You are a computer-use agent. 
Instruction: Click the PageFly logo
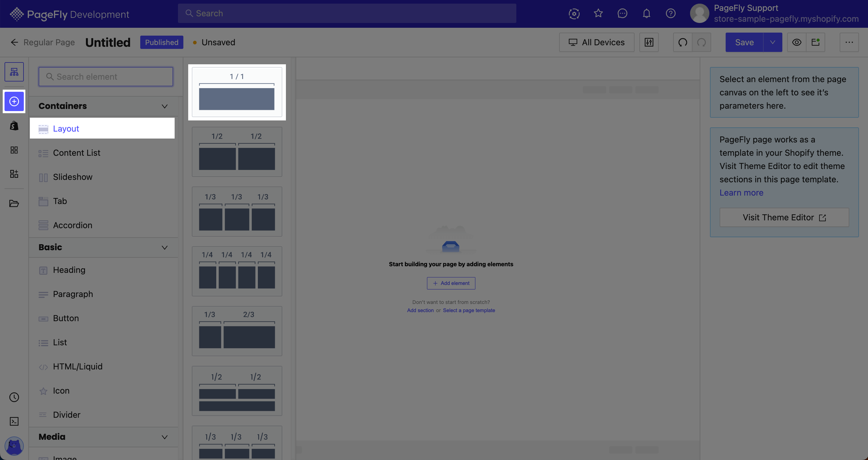click(69, 14)
